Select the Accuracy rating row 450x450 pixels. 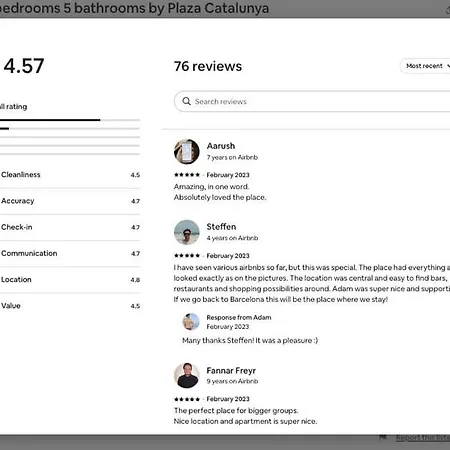point(70,201)
